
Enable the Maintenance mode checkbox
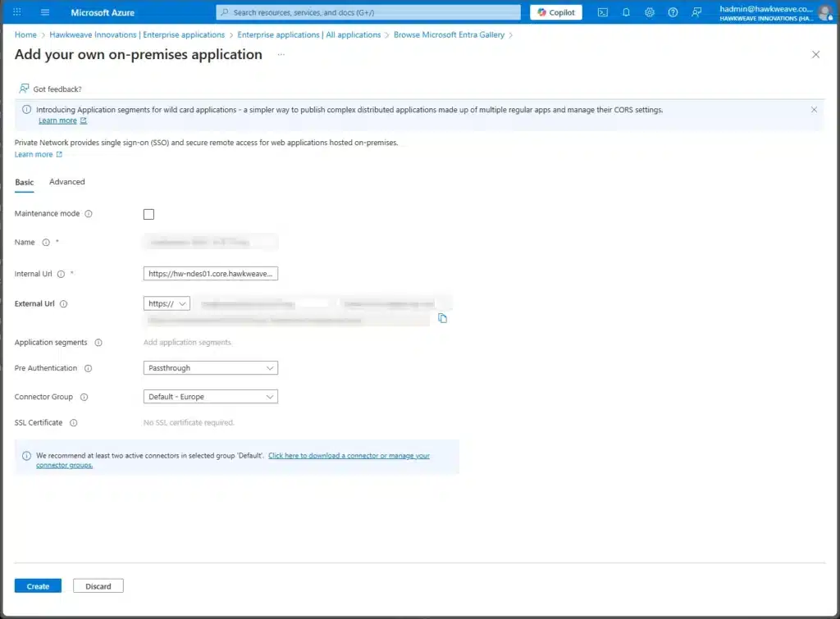[148, 215]
